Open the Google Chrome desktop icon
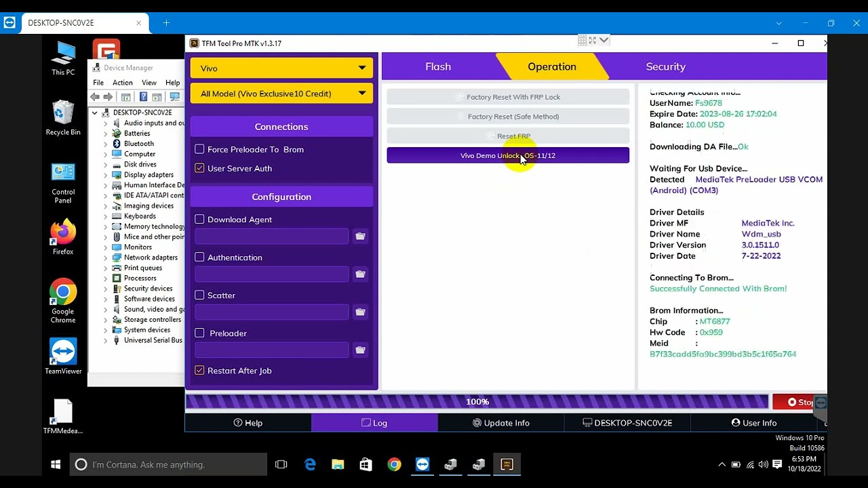This screenshot has width=868, height=488. tap(63, 302)
